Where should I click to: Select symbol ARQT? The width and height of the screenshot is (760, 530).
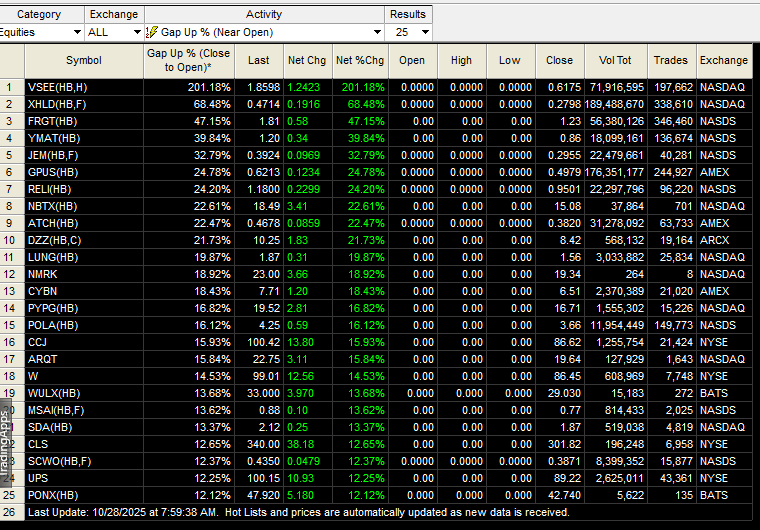43,359
